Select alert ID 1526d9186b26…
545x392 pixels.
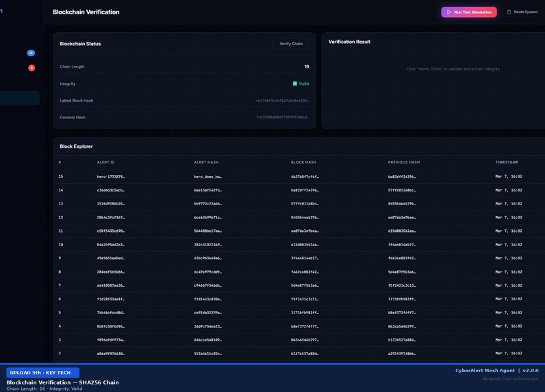tap(110, 204)
